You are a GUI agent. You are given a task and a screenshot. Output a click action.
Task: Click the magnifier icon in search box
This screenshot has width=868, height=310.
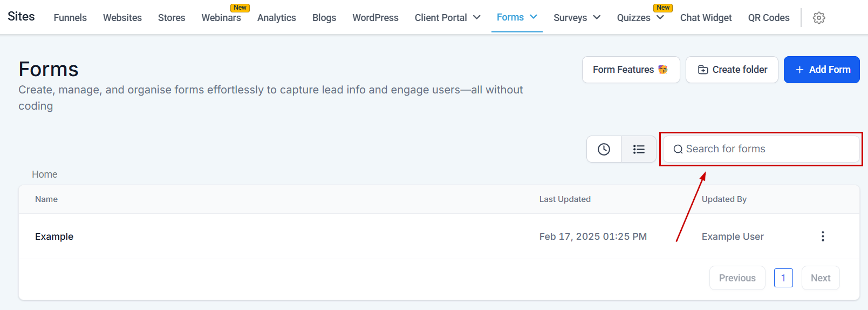(x=678, y=150)
